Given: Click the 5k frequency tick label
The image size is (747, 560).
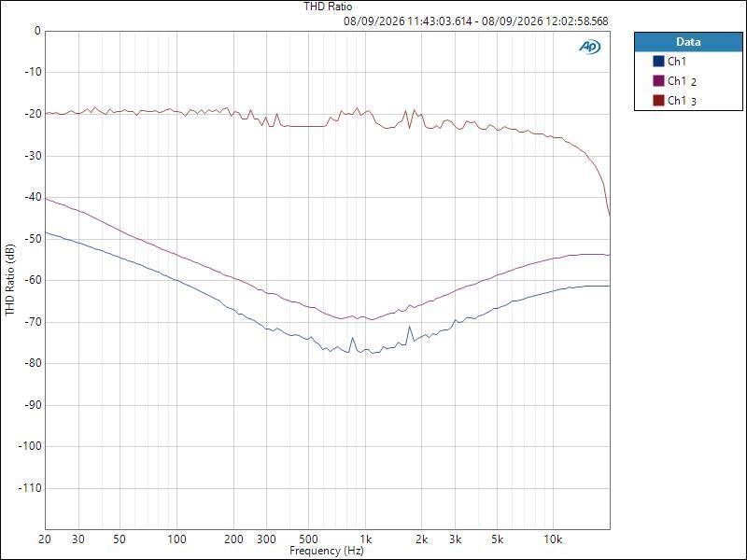Looking at the screenshot, I should tap(497, 539).
